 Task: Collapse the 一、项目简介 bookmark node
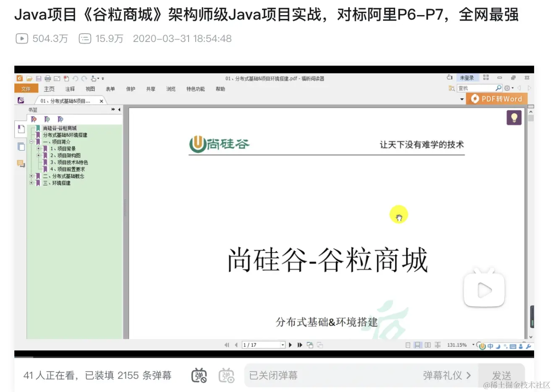(x=31, y=142)
